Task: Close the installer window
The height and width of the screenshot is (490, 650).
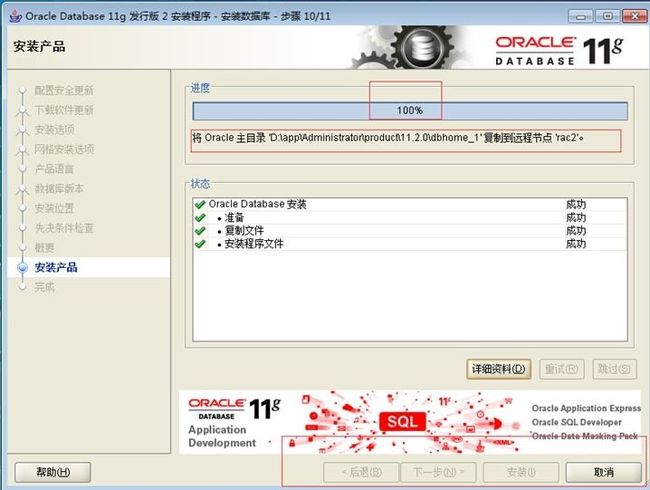Action: (x=634, y=16)
